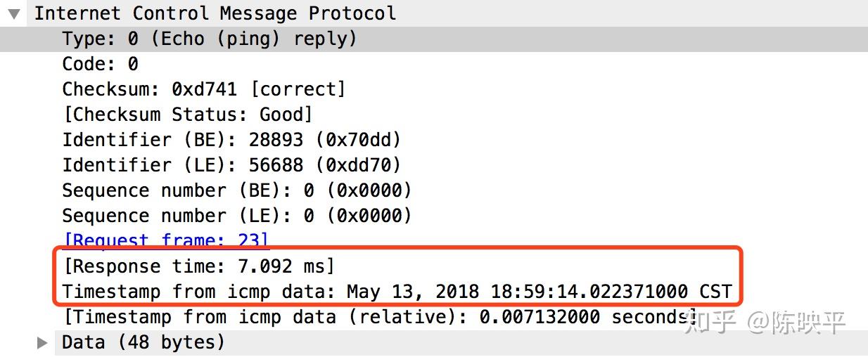Screen dimensions: 868x357
Task: Select the Sequence number (LE) row
Action: point(236,216)
